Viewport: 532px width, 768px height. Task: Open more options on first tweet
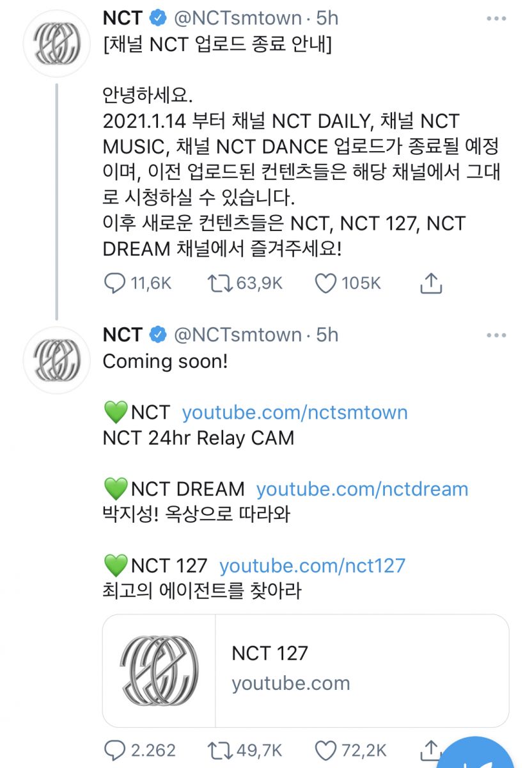point(496,19)
